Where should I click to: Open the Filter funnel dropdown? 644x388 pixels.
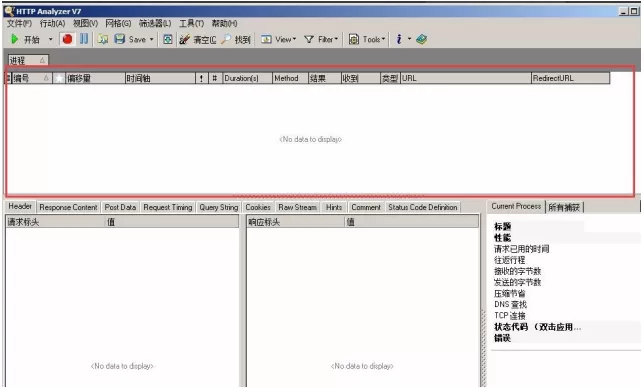(321, 39)
